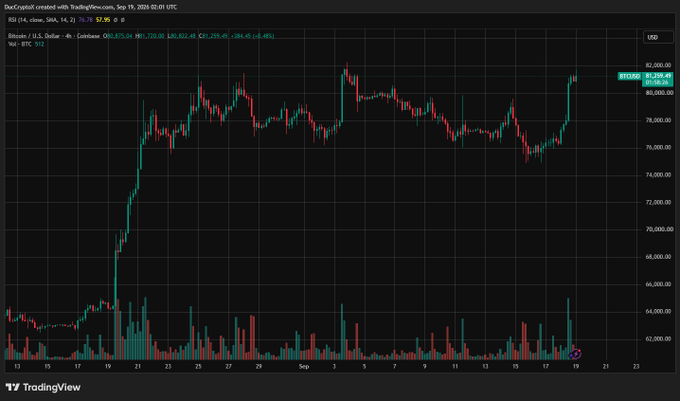Click the volume value 512
The width and height of the screenshot is (680, 401).
coord(39,44)
